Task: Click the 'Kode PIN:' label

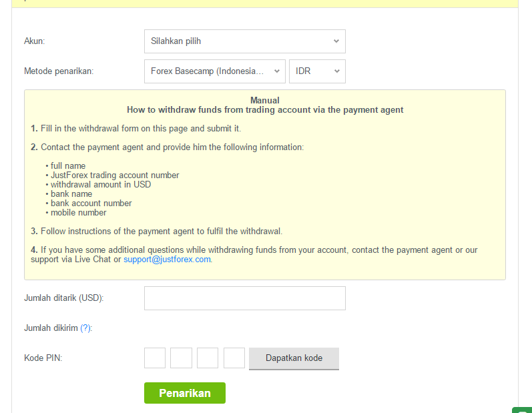Action: coord(43,358)
